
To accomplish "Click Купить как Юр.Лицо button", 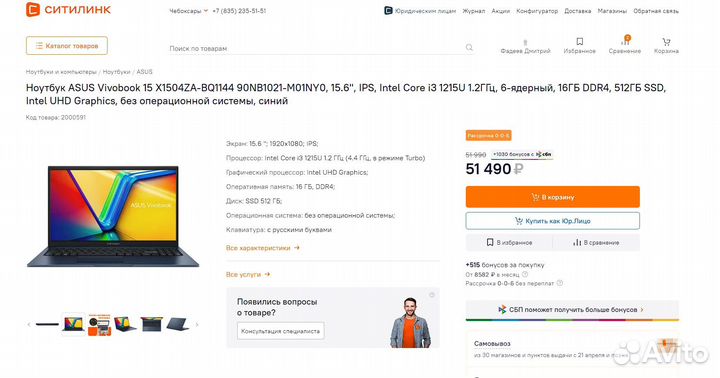I will 552,221.
